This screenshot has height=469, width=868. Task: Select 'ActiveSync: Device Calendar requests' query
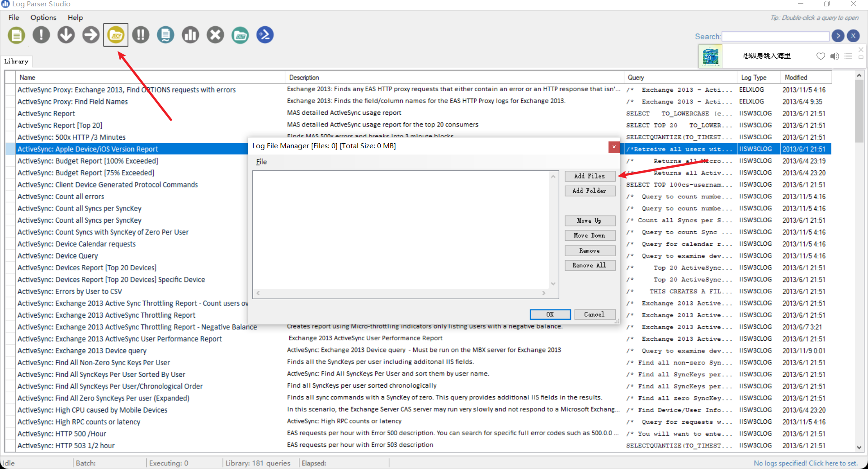click(76, 244)
